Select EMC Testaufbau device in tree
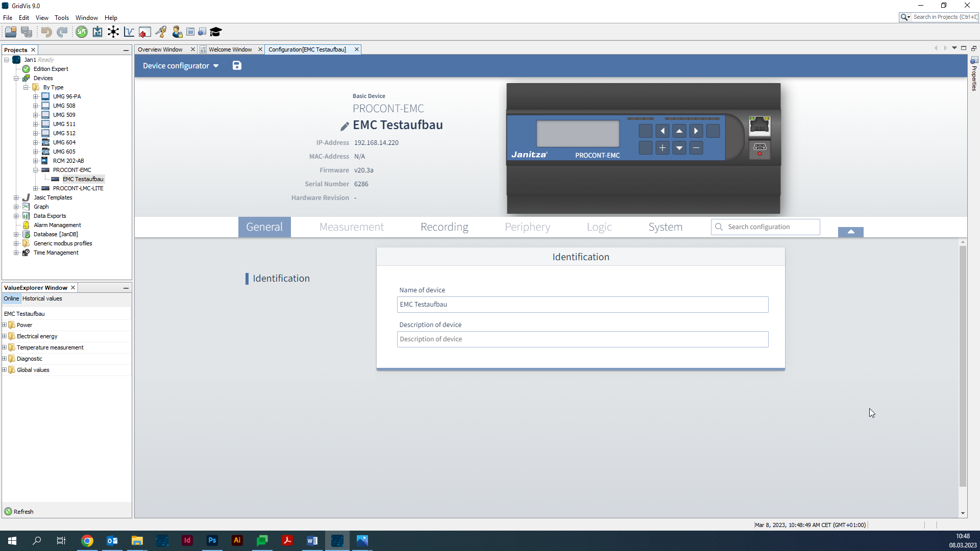The height and width of the screenshot is (551, 980). pyautogui.click(x=83, y=179)
